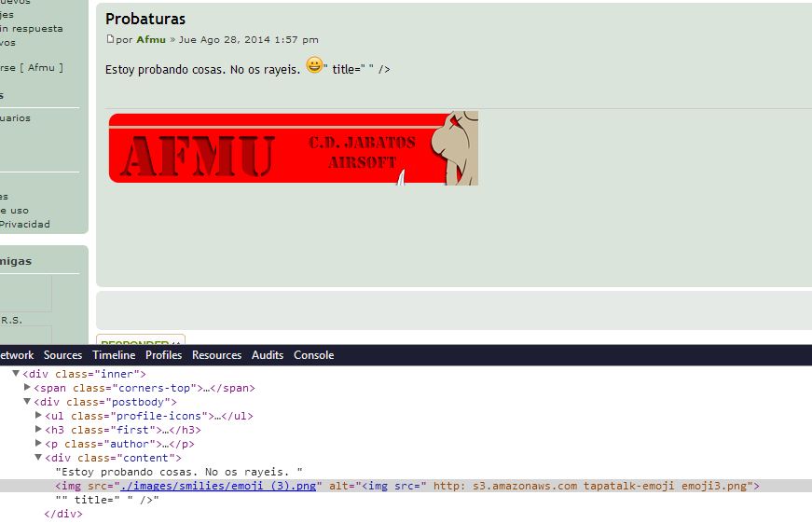The height and width of the screenshot is (523, 812).
Task: Click the partially hidden Responder button
Action: 141,339
